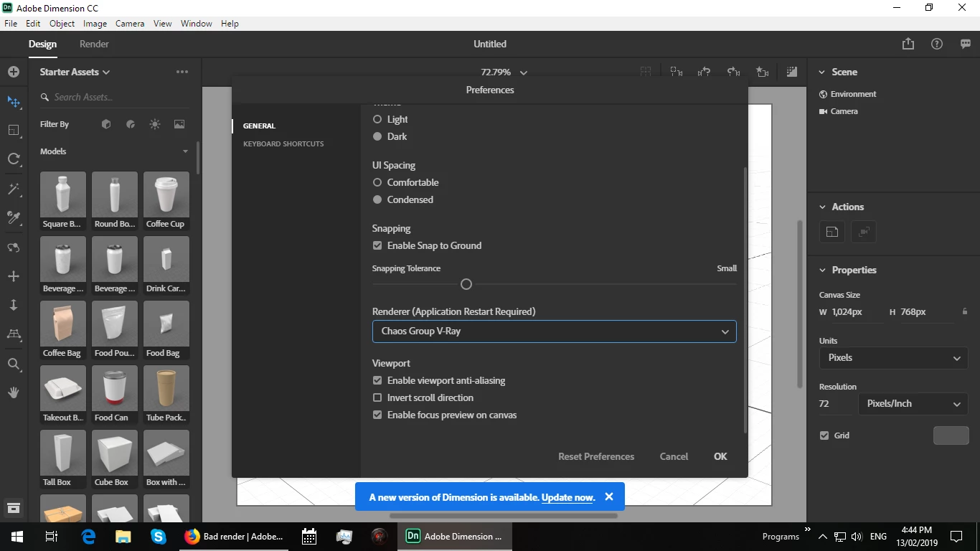This screenshot has width=980, height=551.
Task: Select the Dolly camera tool
Action: tap(13, 305)
